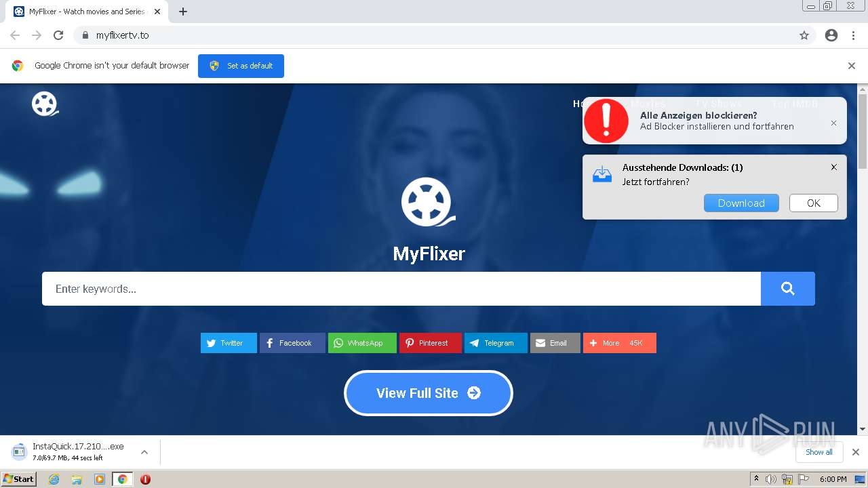The width and height of the screenshot is (868, 488).
Task: Click the red exclamation ad blocker icon
Action: coord(606,121)
